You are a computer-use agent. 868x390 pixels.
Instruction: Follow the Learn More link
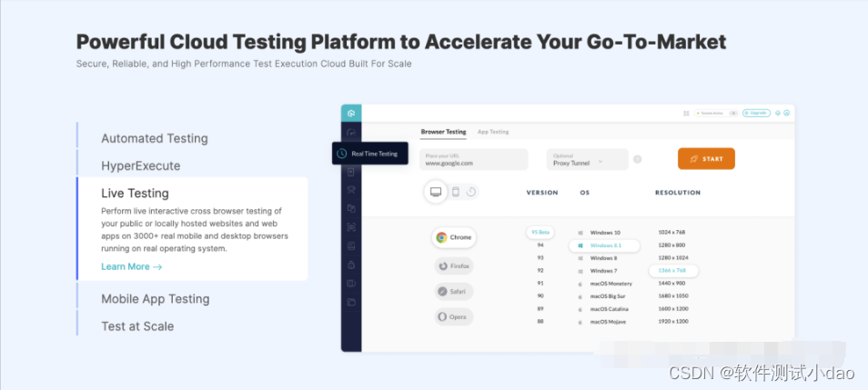click(131, 266)
